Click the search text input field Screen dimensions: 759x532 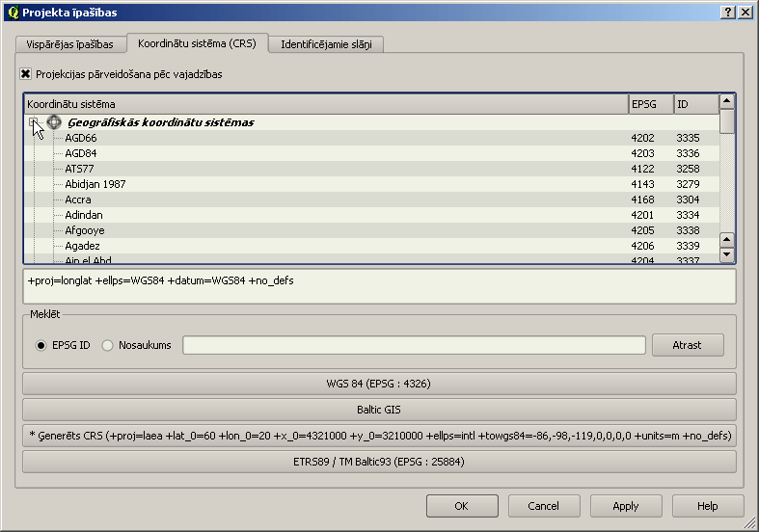(x=414, y=345)
